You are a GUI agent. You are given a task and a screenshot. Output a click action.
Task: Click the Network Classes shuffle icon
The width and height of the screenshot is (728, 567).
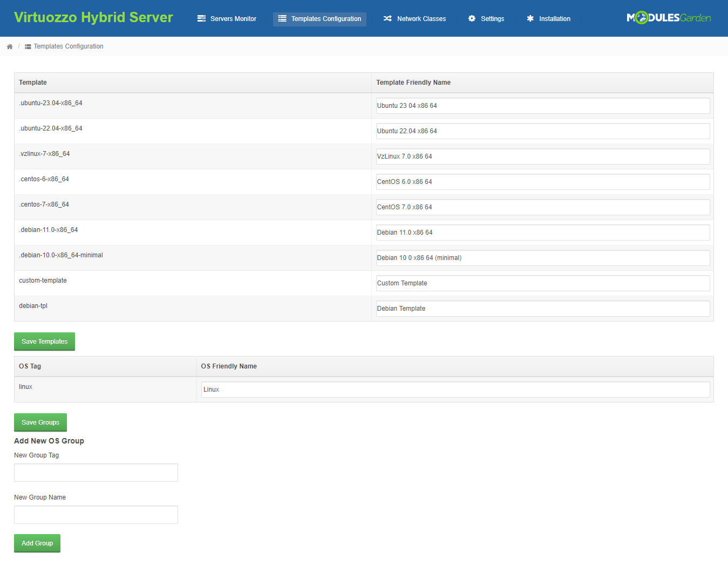(x=388, y=18)
